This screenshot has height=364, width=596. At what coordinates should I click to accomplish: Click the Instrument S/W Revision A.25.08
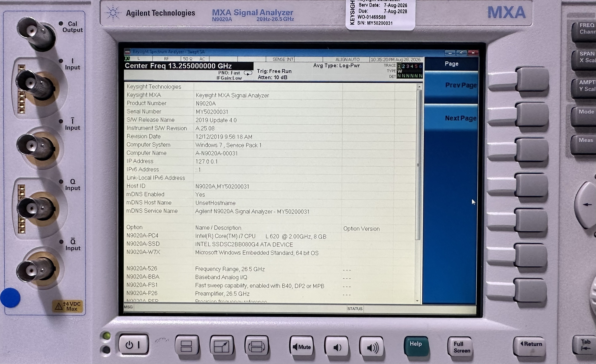pyautogui.click(x=205, y=128)
